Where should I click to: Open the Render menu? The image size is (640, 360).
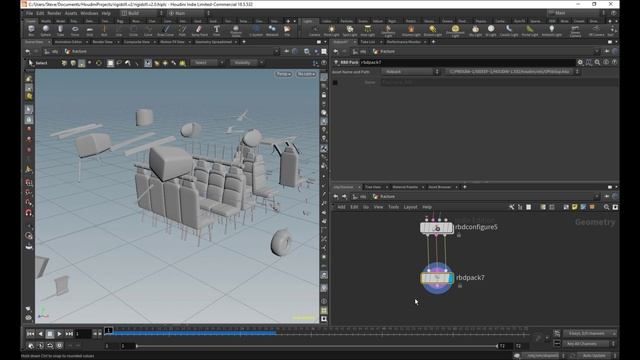(54, 13)
